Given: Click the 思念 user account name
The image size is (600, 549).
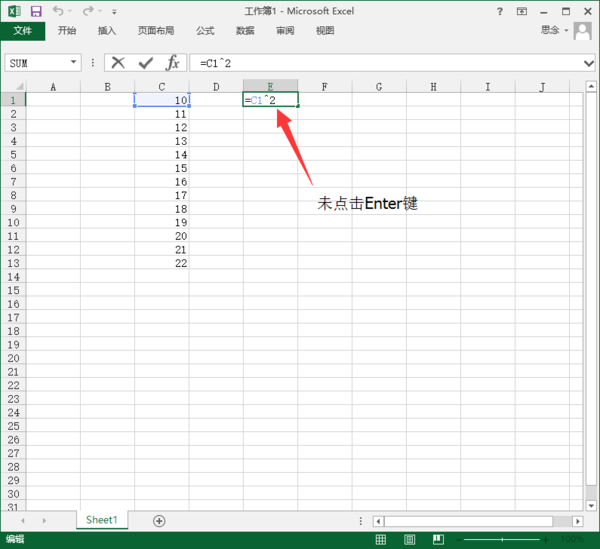Looking at the screenshot, I should (551, 31).
